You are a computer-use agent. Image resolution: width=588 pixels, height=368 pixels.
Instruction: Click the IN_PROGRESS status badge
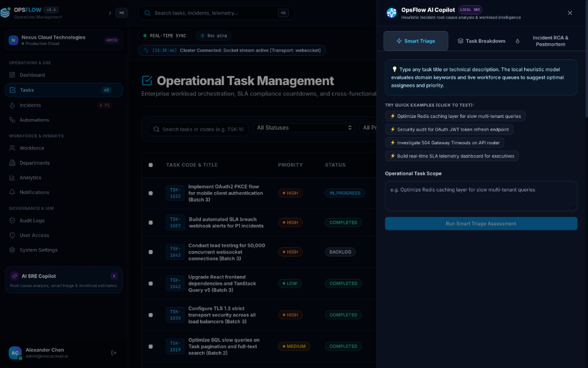(345, 193)
